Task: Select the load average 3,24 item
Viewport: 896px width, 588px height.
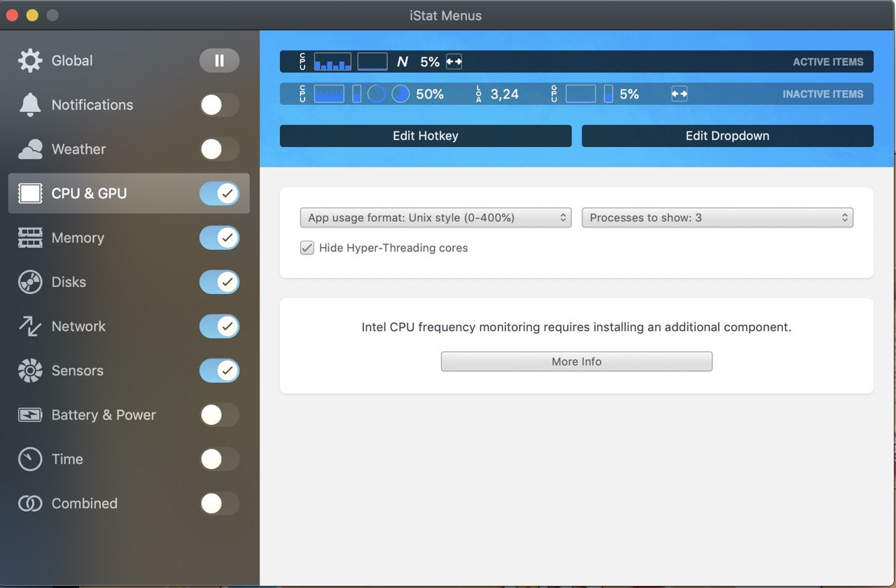Action: (x=505, y=94)
